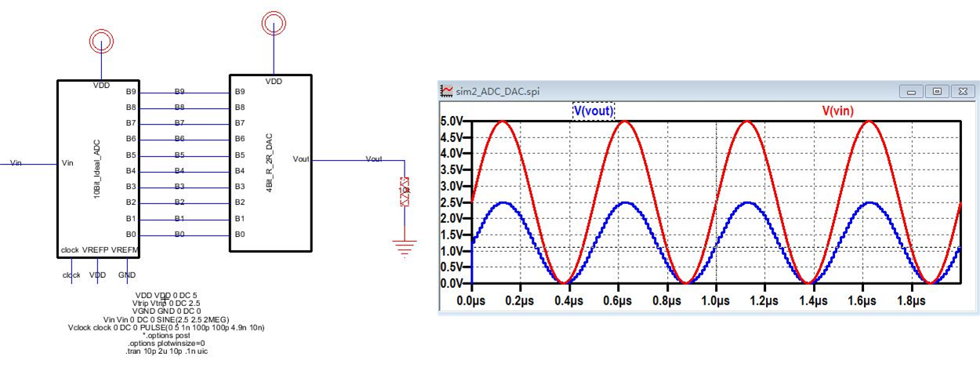Select the '*.options post' comment line

click(166, 336)
